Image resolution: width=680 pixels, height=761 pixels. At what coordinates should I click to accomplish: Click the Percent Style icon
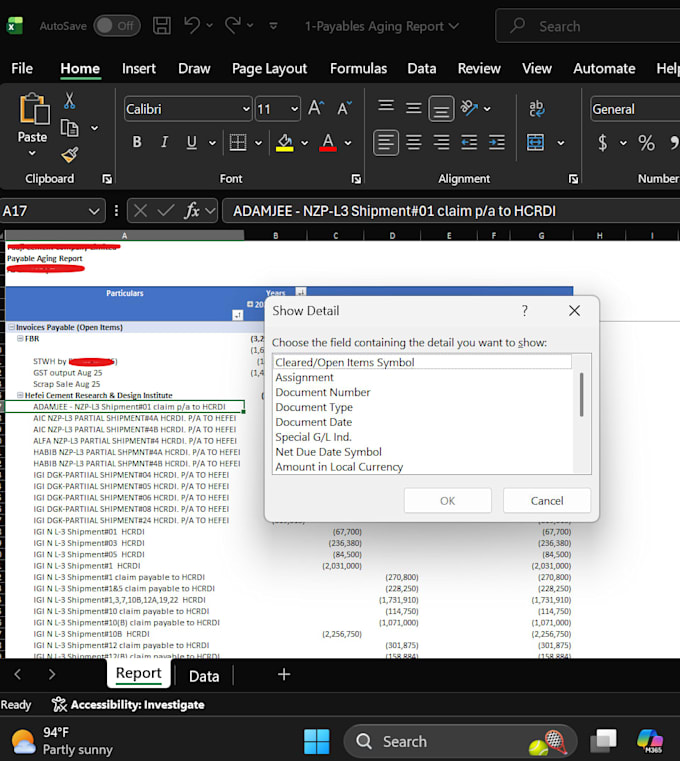click(646, 143)
